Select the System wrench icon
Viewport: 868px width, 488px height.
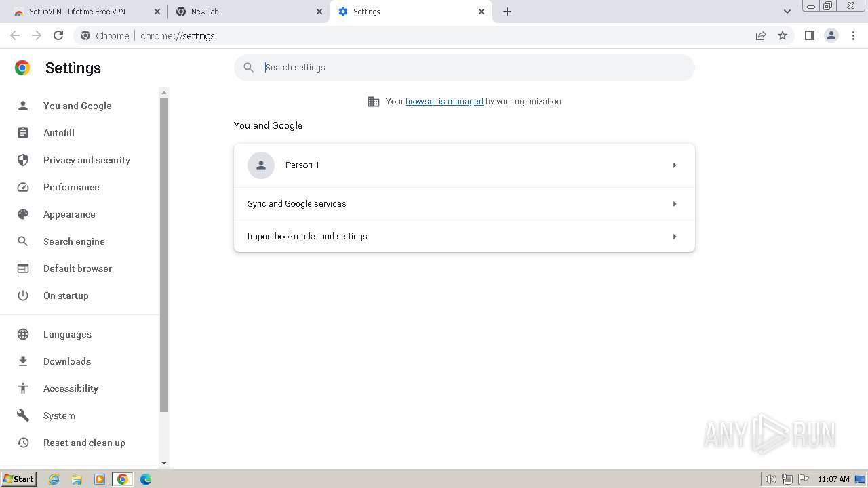tap(23, 415)
